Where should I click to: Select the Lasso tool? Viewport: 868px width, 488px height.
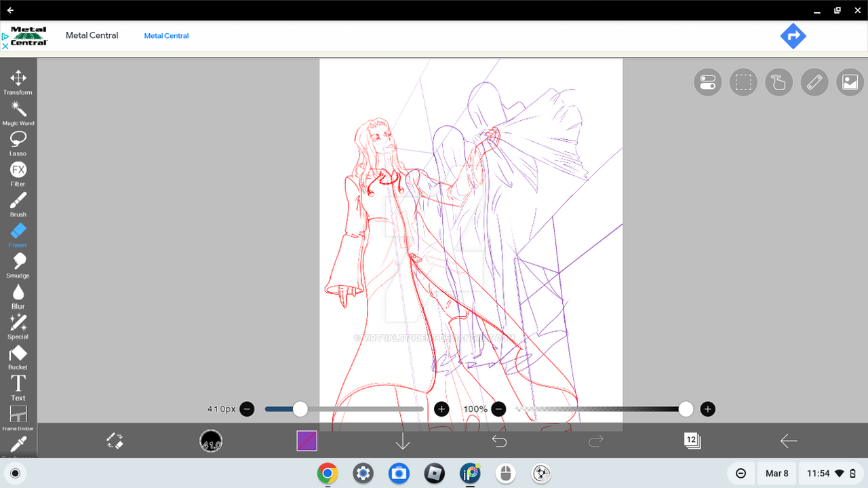(x=18, y=143)
